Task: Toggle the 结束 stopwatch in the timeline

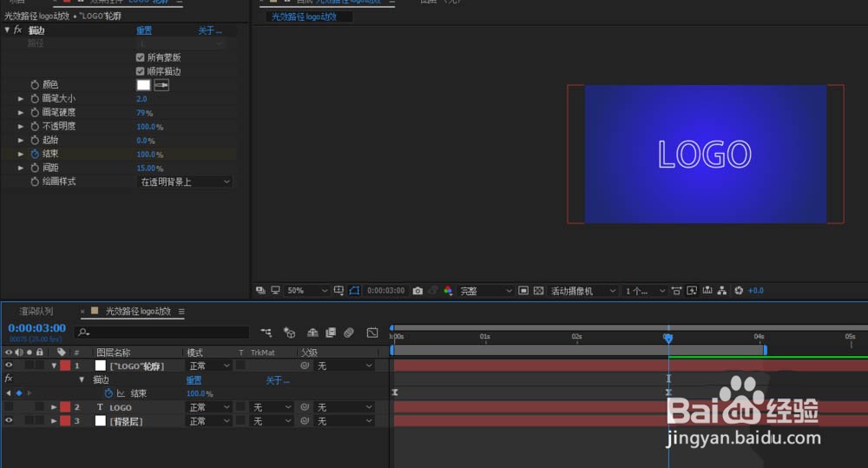Action: [x=108, y=393]
